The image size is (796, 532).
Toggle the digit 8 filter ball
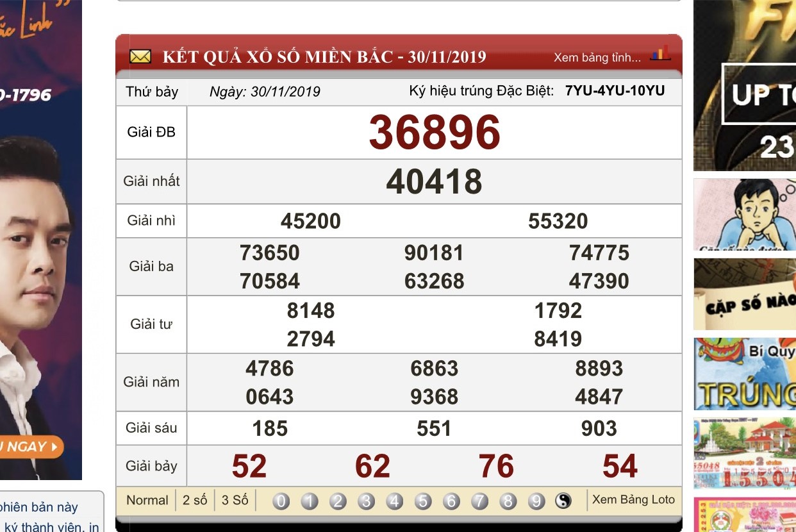click(x=508, y=501)
